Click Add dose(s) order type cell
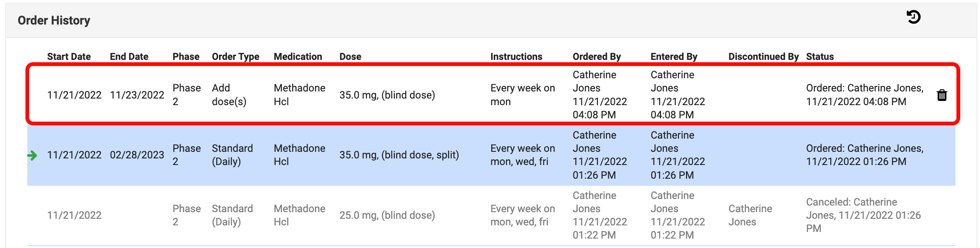 click(x=229, y=95)
